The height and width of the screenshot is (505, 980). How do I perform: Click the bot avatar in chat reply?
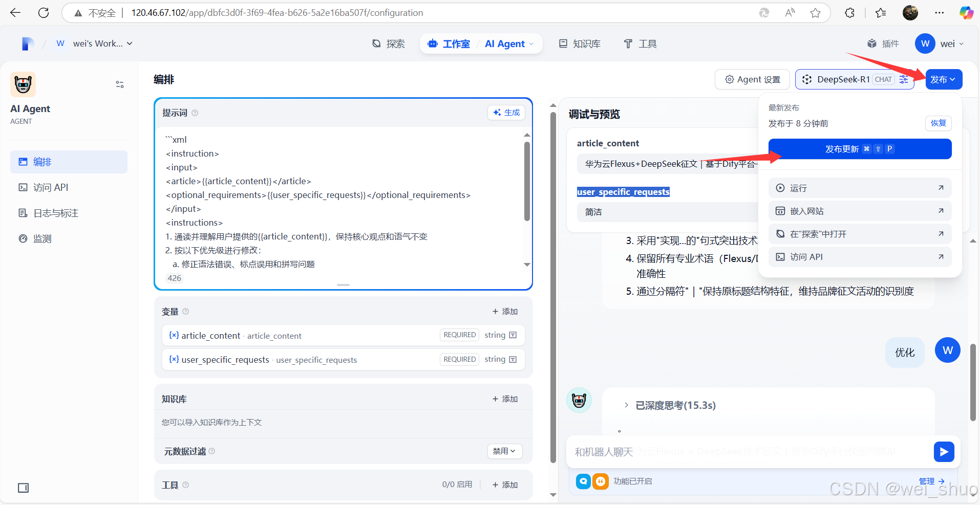[579, 400]
